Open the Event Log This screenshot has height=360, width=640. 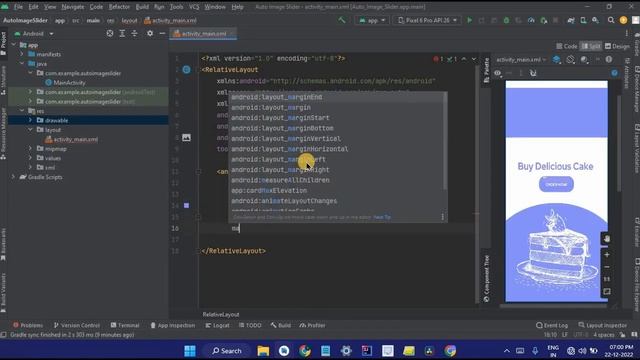(552, 325)
